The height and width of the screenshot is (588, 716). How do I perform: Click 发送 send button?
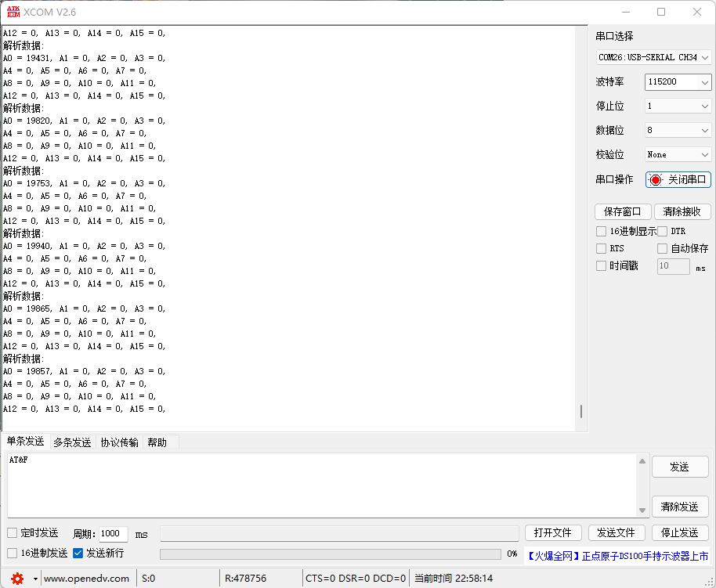coord(680,467)
